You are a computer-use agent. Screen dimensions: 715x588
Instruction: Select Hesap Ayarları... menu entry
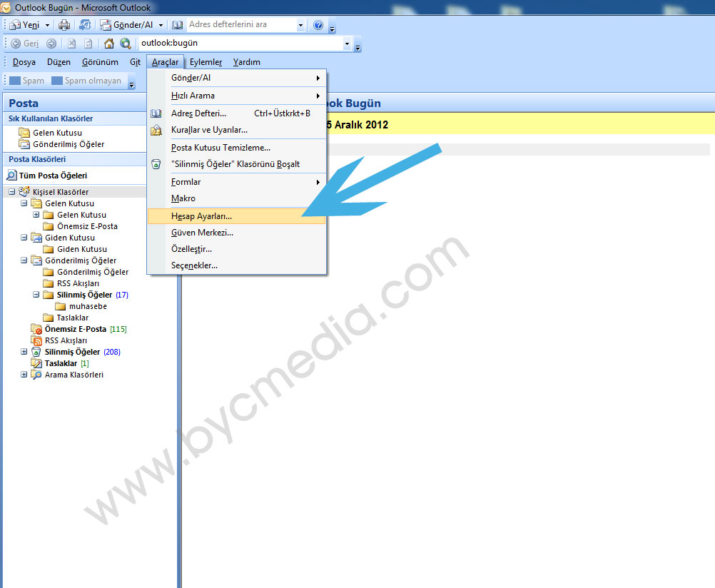237,216
